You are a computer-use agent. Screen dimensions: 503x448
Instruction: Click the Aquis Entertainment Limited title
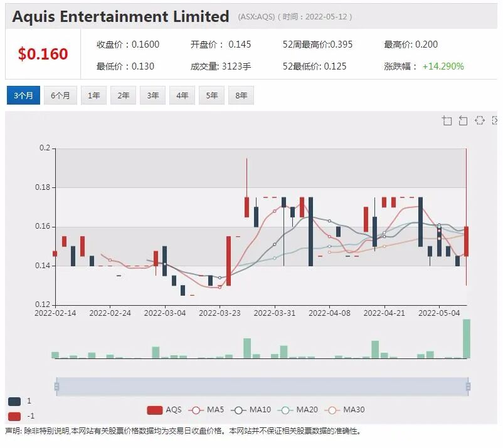(x=120, y=17)
